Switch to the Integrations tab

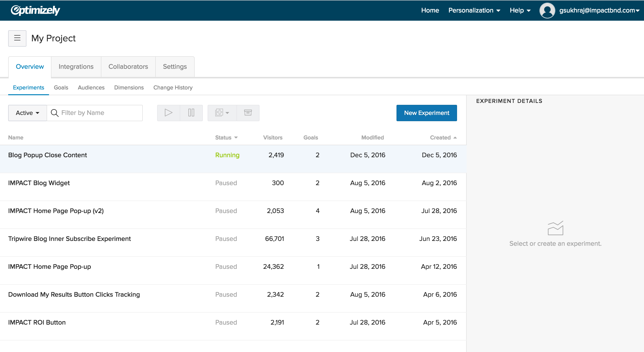[x=76, y=67]
